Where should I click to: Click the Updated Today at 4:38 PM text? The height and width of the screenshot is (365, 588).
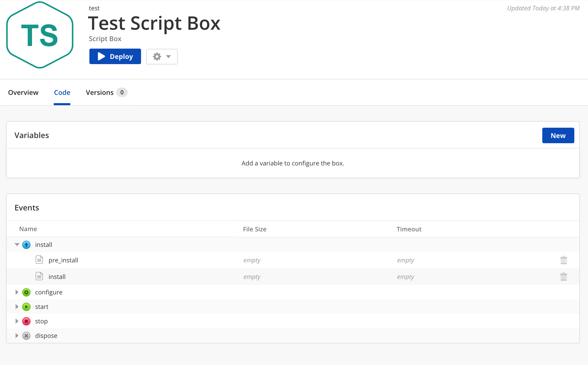[544, 8]
